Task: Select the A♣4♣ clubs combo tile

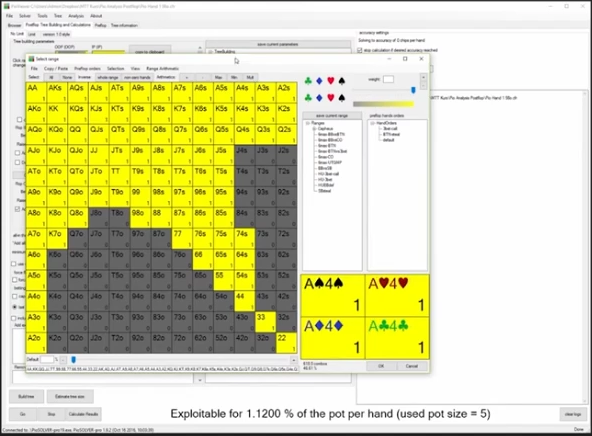Action: click(397, 338)
